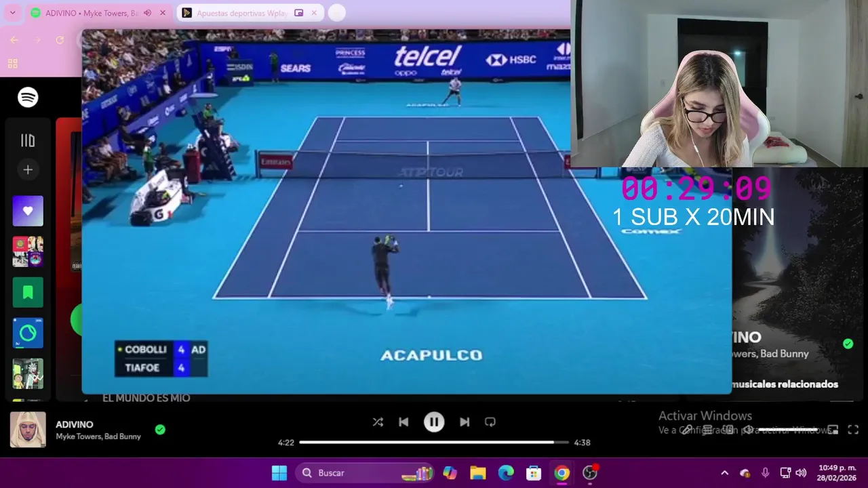The height and width of the screenshot is (488, 868).
Task: Open the clock and date showing 10:49 p. m.
Action: 837,473
